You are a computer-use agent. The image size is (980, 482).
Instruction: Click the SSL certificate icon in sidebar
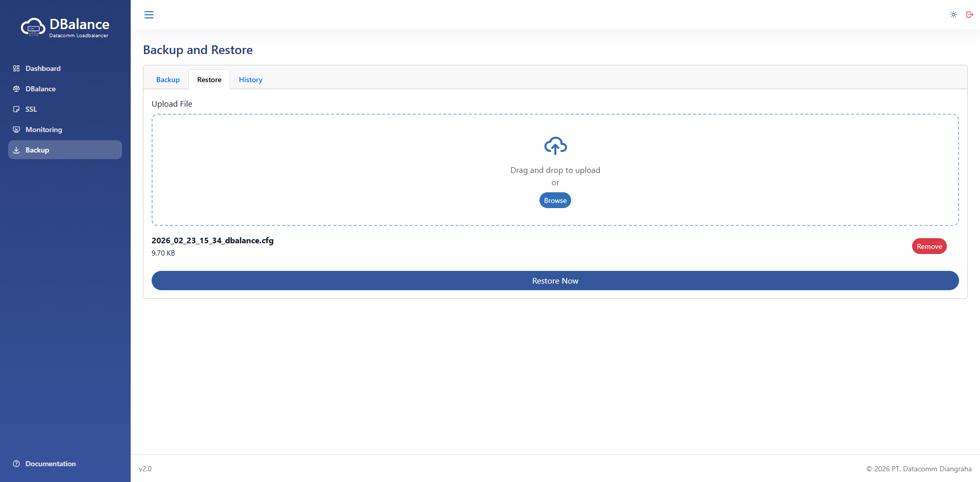pyautogui.click(x=16, y=109)
